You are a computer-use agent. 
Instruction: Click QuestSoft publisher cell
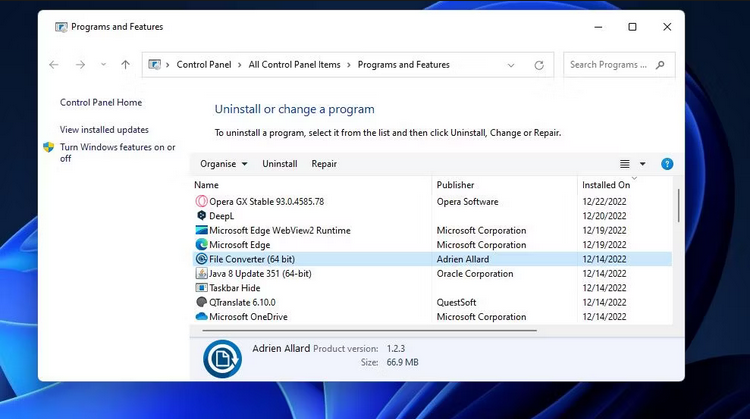coord(456,302)
